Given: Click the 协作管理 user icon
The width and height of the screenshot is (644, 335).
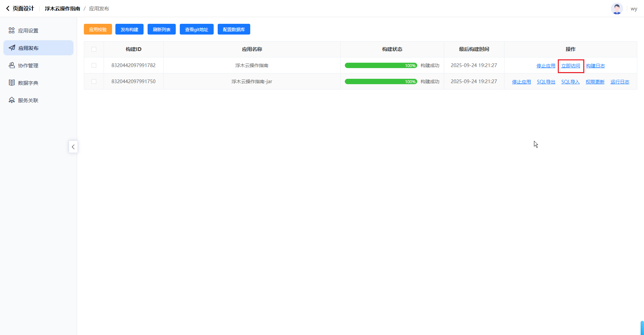Looking at the screenshot, I should click(x=12, y=65).
